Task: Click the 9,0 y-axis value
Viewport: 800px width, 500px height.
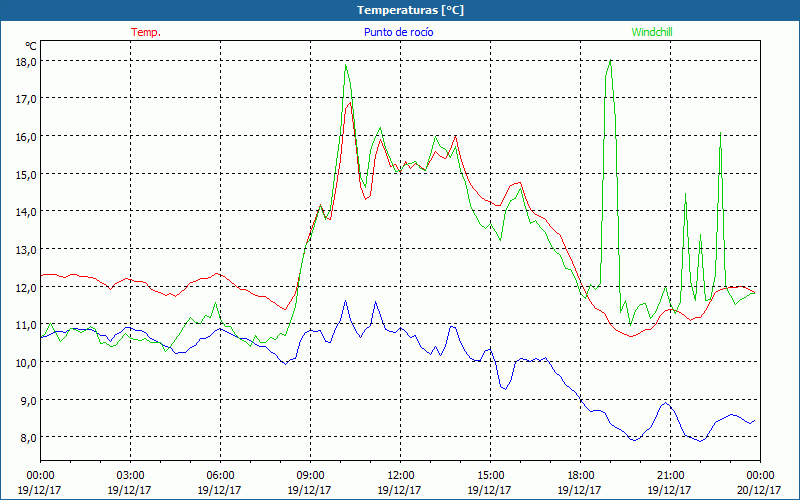Action: (29, 401)
